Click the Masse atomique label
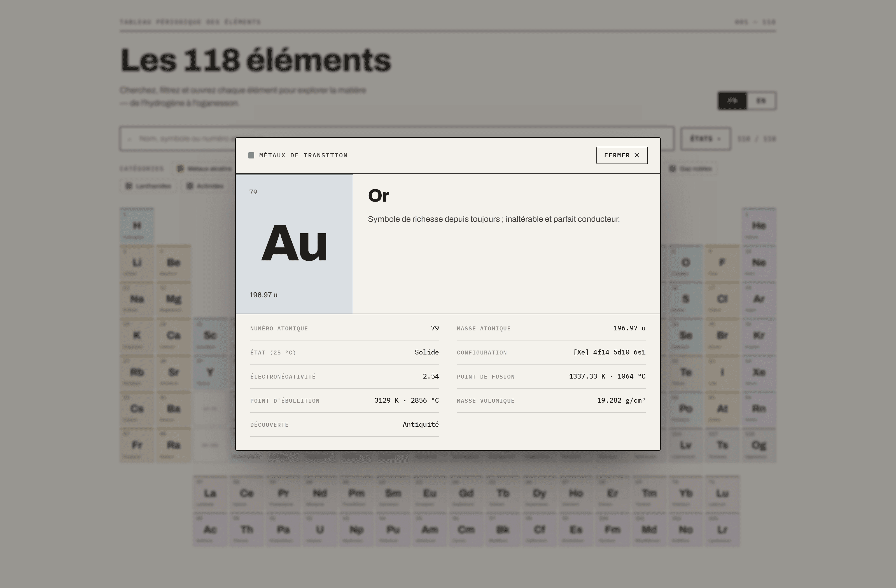This screenshot has width=896, height=588. pyautogui.click(x=484, y=329)
